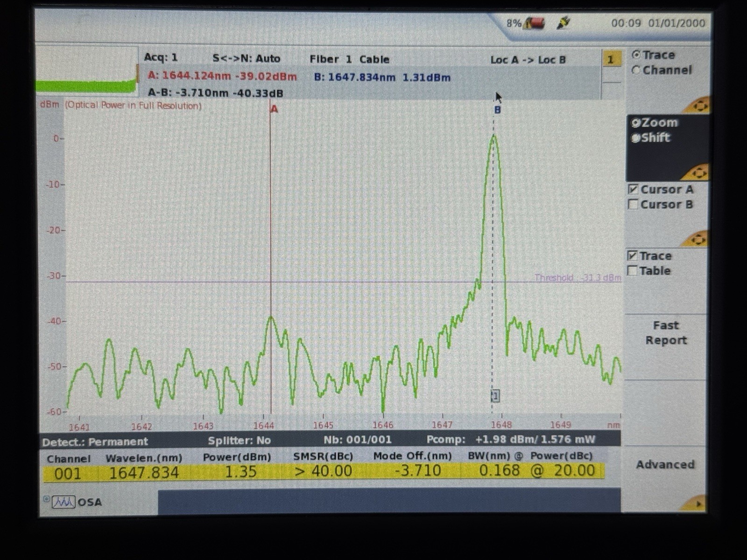Click the Loc A -> Loc B label
Screen dimensions: 747x560
(x=529, y=60)
